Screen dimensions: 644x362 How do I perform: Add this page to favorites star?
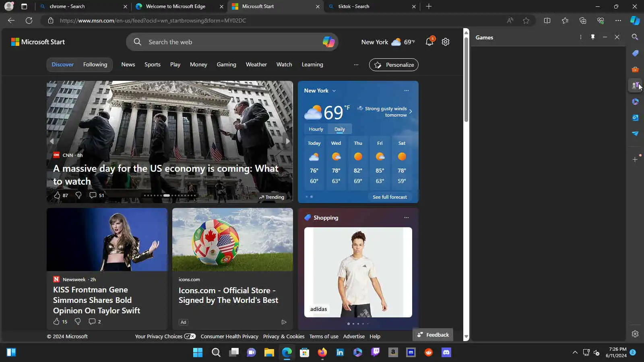pyautogui.click(x=526, y=21)
